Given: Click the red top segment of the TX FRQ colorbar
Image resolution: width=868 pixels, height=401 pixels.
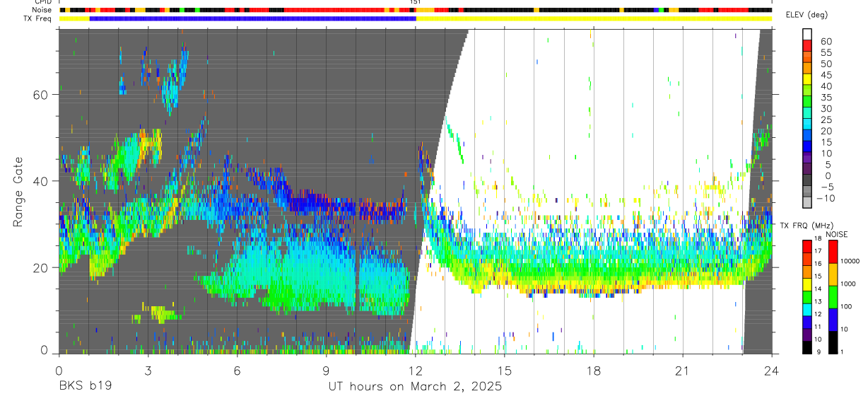Looking at the screenshot, I should 807,246.
